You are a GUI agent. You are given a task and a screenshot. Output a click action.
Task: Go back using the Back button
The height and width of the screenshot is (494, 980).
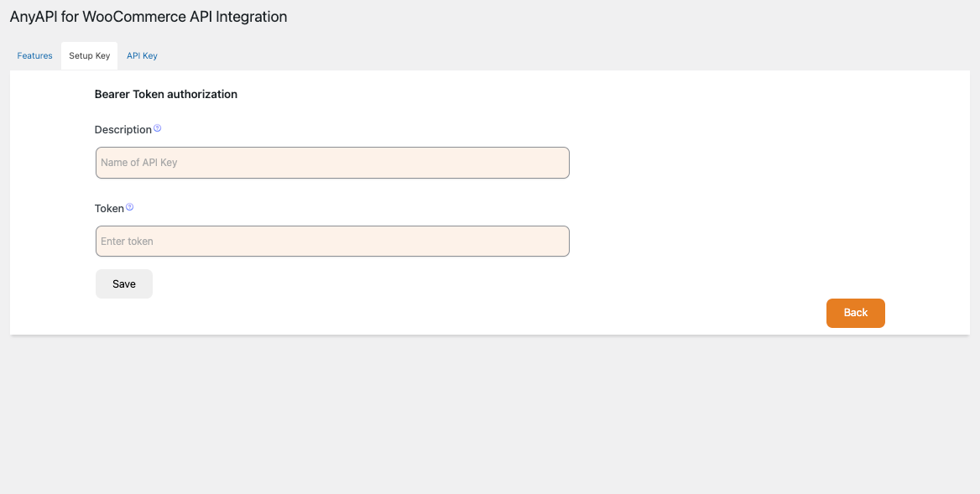[855, 313]
